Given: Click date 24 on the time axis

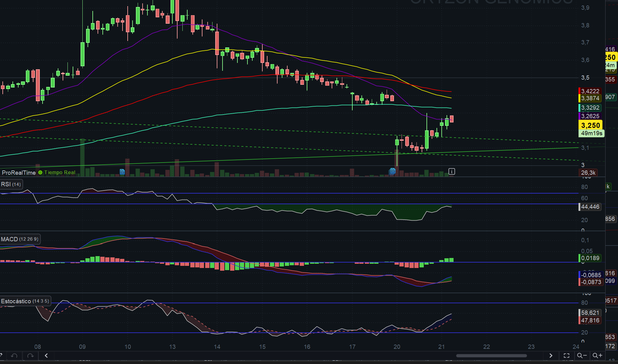Looking at the screenshot, I should (x=576, y=347).
